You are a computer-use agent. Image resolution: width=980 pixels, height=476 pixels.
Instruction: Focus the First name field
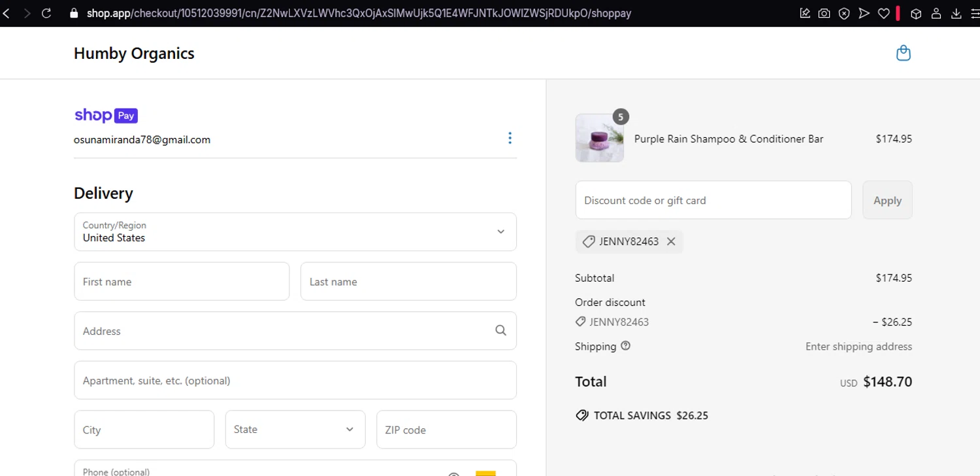point(182,282)
